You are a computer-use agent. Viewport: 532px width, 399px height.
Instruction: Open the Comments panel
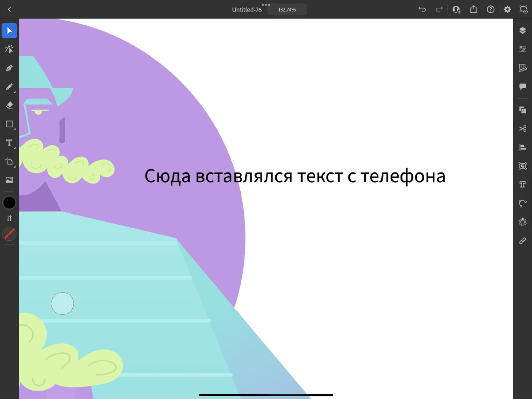click(x=523, y=87)
